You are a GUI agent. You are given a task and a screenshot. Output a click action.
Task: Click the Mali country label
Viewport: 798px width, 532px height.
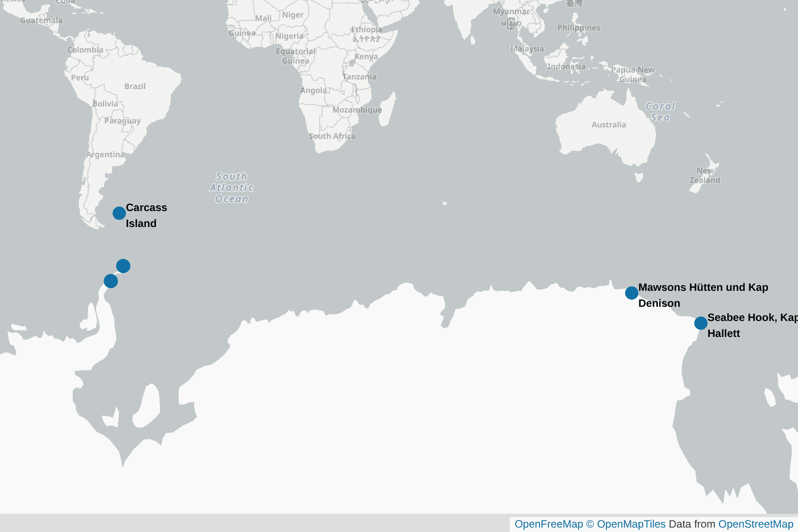click(263, 18)
